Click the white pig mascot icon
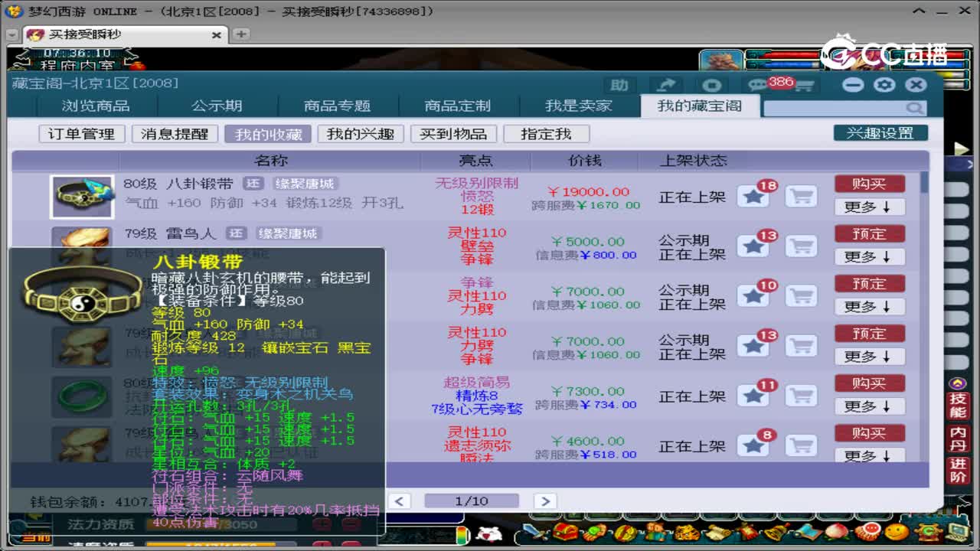The height and width of the screenshot is (551, 980). coord(488,533)
